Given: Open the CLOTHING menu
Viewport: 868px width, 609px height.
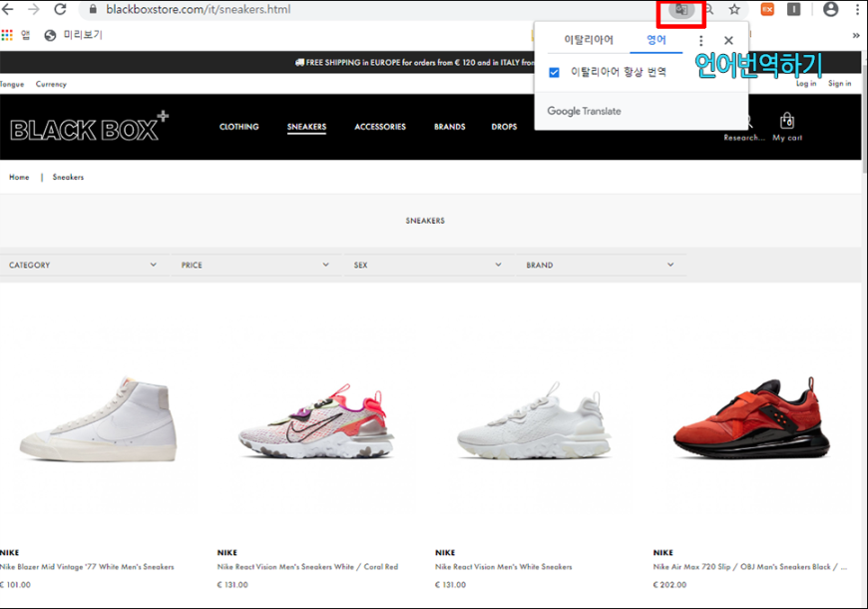Looking at the screenshot, I should [239, 127].
